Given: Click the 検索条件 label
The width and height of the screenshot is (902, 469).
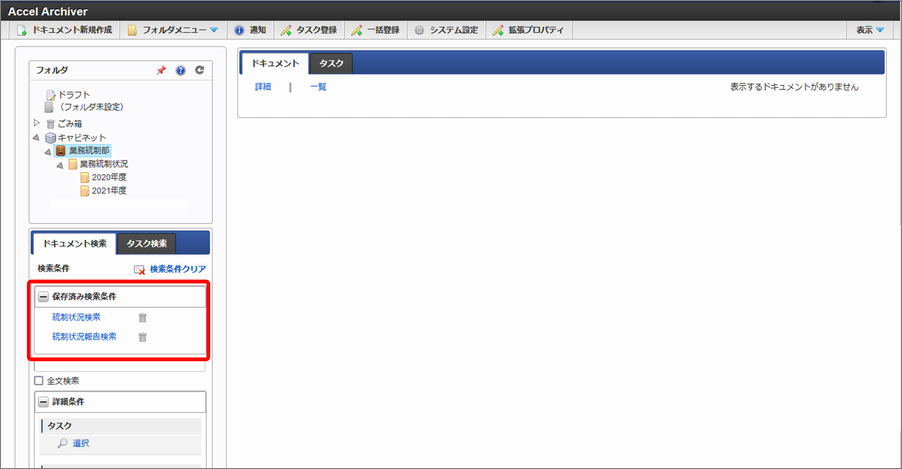Looking at the screenshot, I should click(53, 269).
